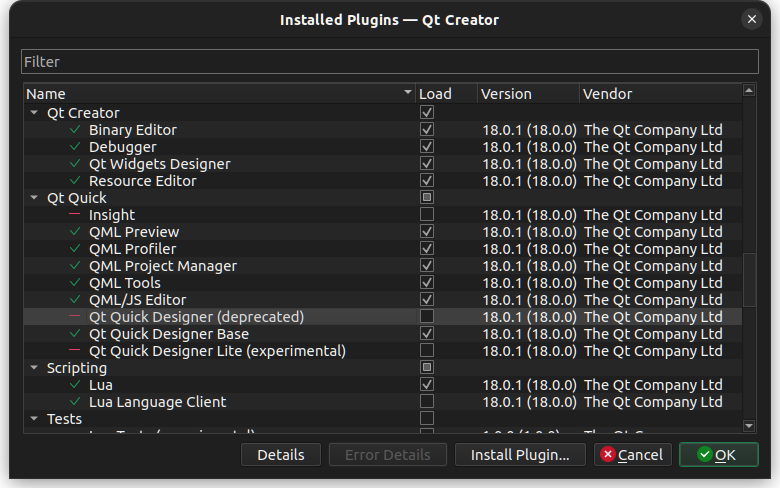Check the Tests group Load checkbox
780x488 pixels.
point(427,418)
